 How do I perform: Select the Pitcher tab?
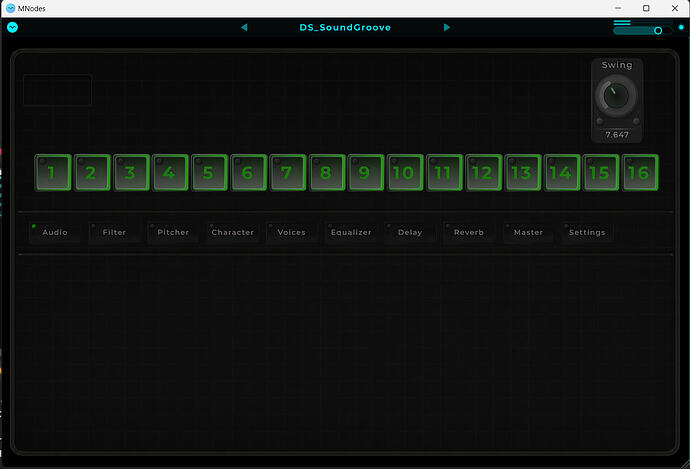point(173,232)
